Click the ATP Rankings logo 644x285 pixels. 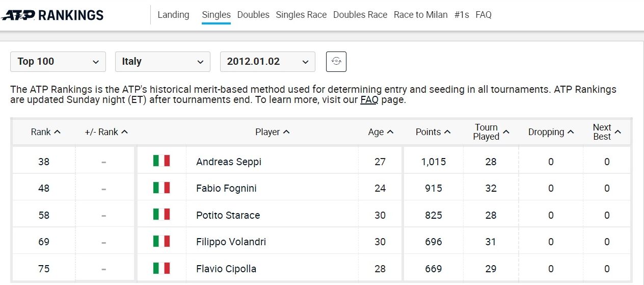click(x=52, y=15)
